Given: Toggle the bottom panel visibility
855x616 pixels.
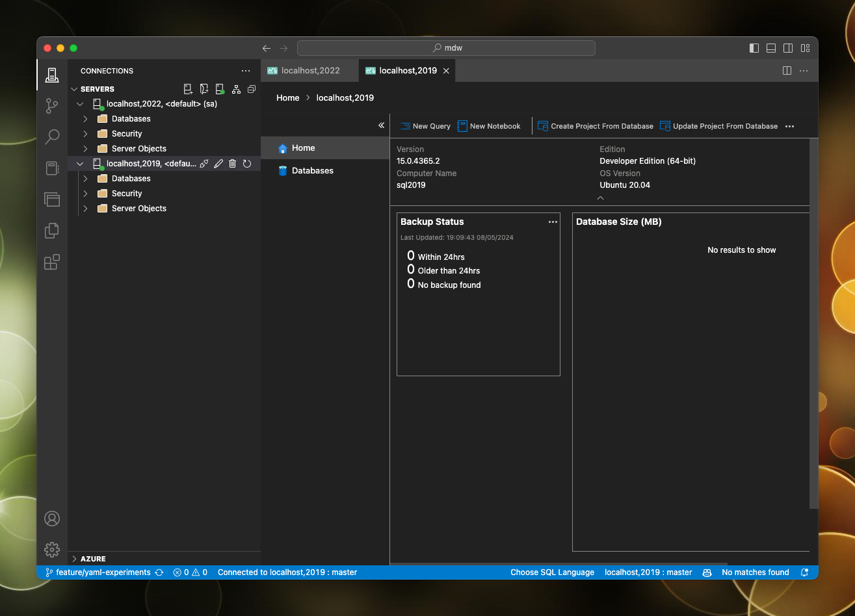Looking at the screenshot, I should tap(771, 48).
